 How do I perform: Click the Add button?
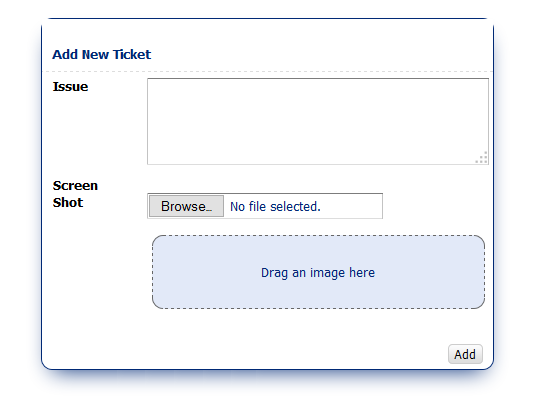coord(465,354)
